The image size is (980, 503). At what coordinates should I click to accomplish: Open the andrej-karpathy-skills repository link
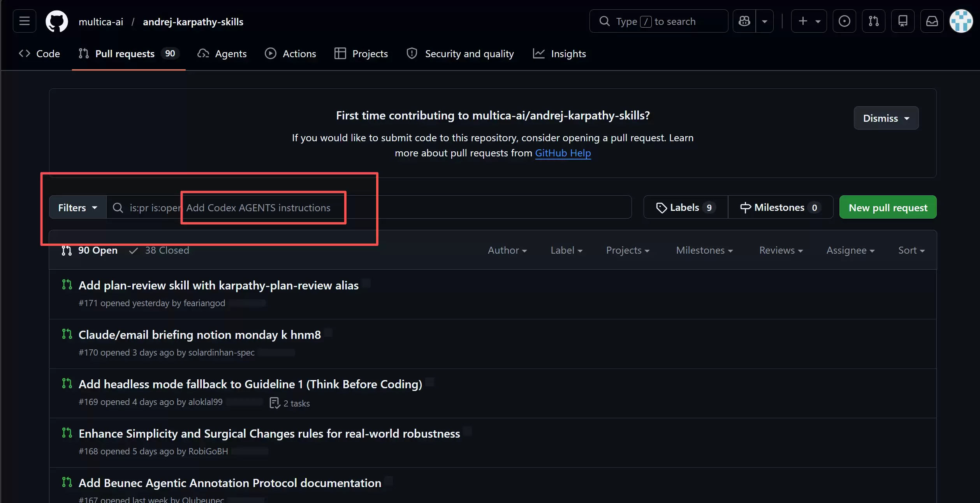pyautogui.click(x=193, y=22)
